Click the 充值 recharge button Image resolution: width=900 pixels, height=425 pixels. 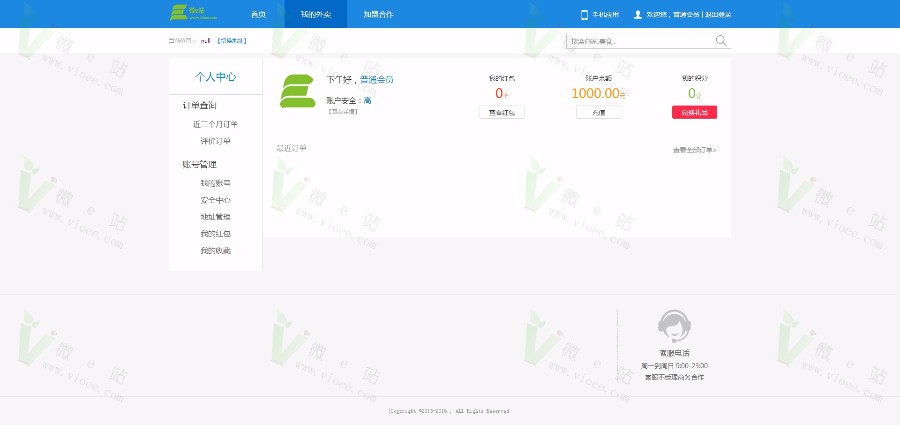598,113
